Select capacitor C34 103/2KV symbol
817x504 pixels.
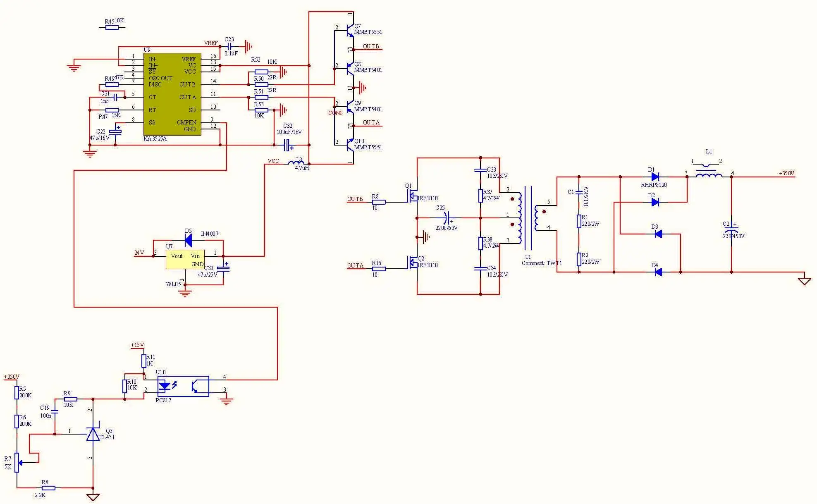pos(480,268)
